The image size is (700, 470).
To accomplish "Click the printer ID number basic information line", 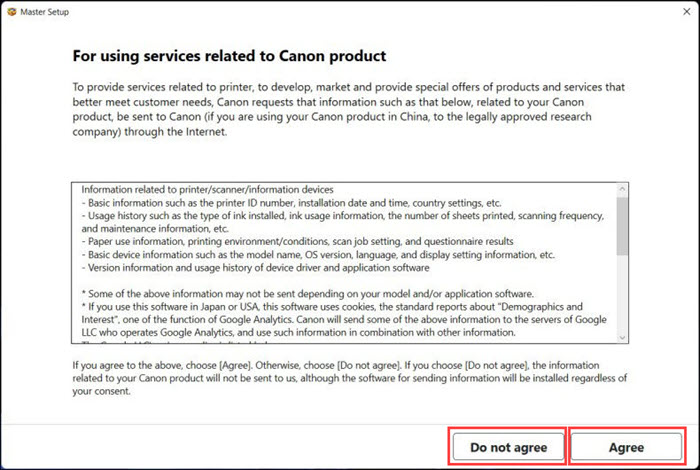I will click(292, 203).
